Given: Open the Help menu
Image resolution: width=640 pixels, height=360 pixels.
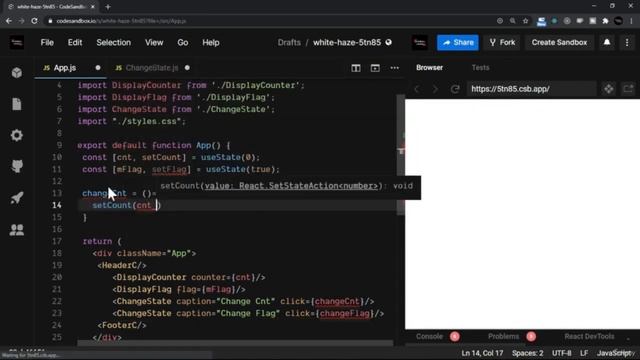Looking at the screenshot, I should [211, 42].
